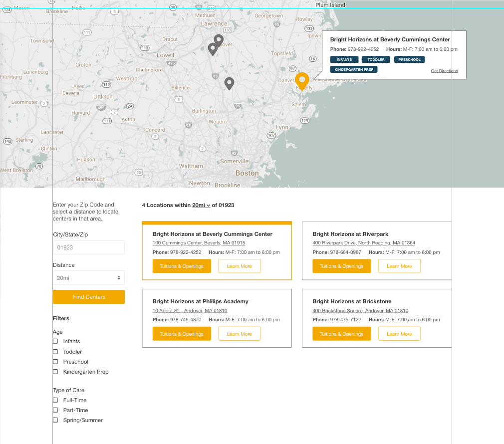Tick the Part-Time care checkbox

(x=55, y=410)
